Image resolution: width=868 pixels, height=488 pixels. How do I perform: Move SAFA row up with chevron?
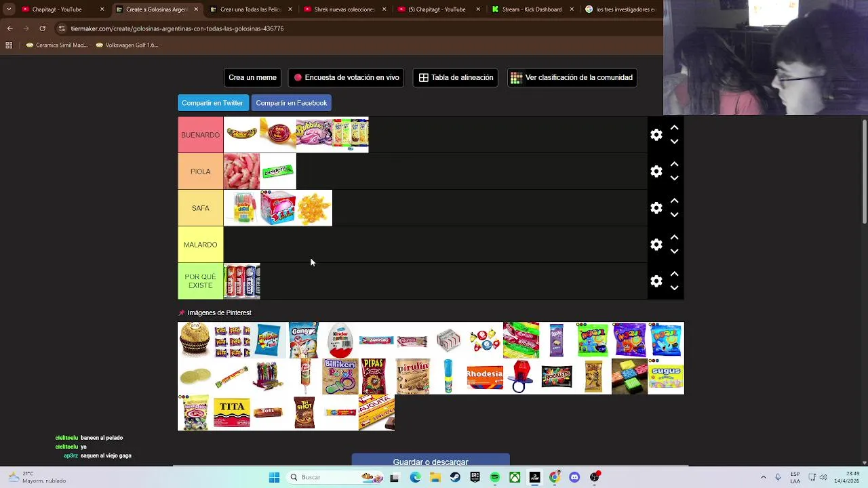[x=674, y=201]
